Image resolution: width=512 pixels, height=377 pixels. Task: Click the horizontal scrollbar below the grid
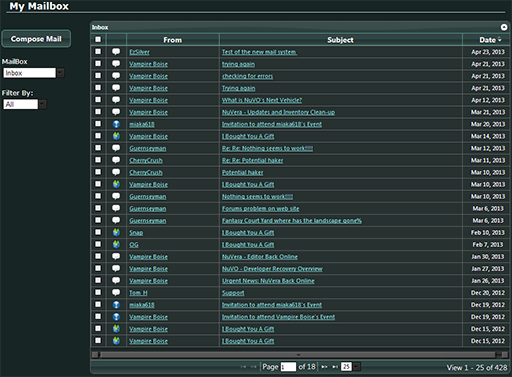(300, 355)
